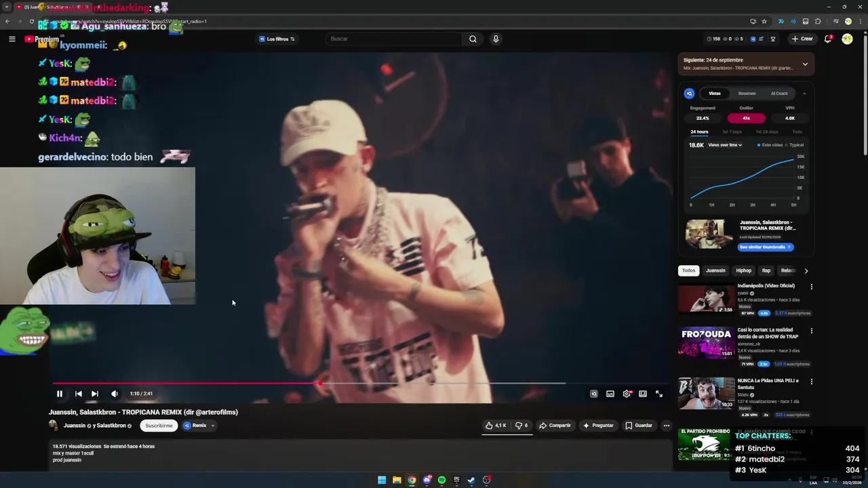Expand the Siguiente mix queue panel

coord(805,64)
